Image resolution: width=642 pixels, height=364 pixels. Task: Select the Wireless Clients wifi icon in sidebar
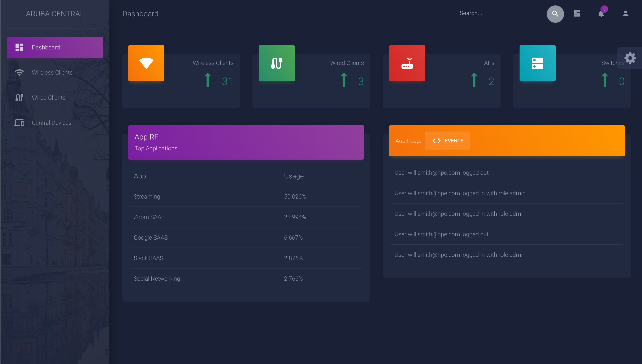(19, 72)
